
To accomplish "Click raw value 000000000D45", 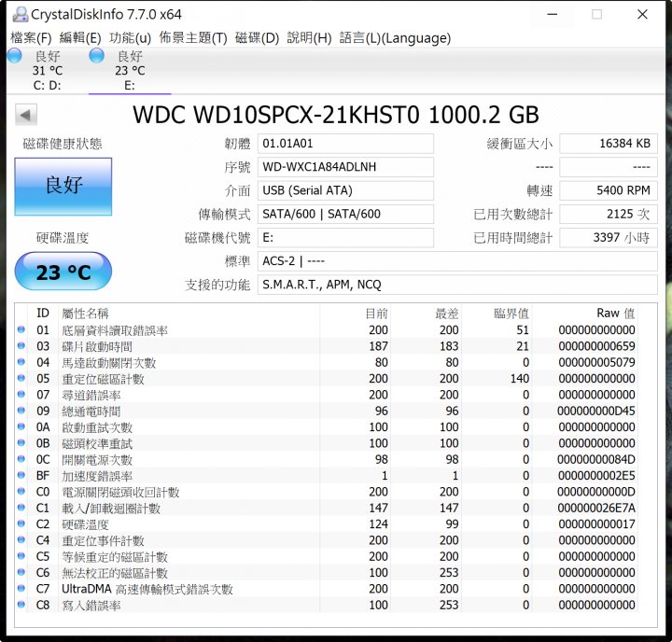I will [596, 411].
